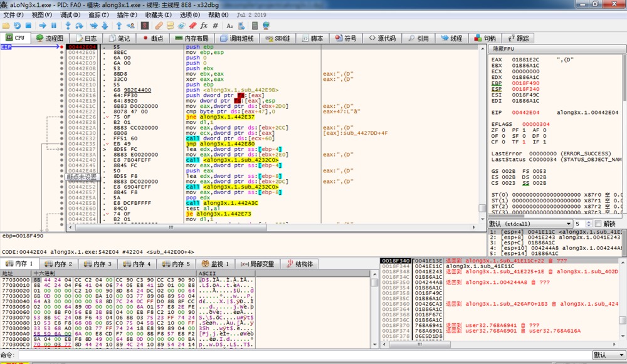
Task: Run to user code icon
Action: coord(130,26)
